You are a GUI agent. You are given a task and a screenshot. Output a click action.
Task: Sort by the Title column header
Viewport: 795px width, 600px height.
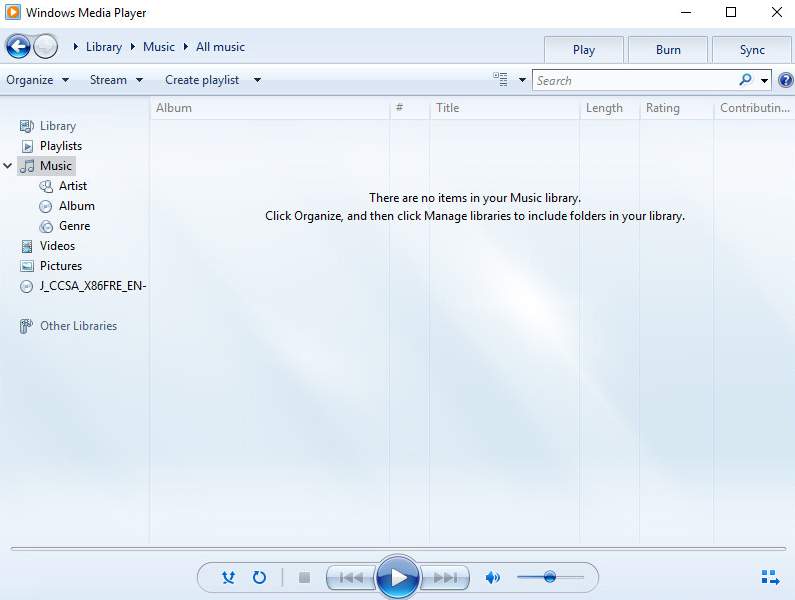pos(504,108)
